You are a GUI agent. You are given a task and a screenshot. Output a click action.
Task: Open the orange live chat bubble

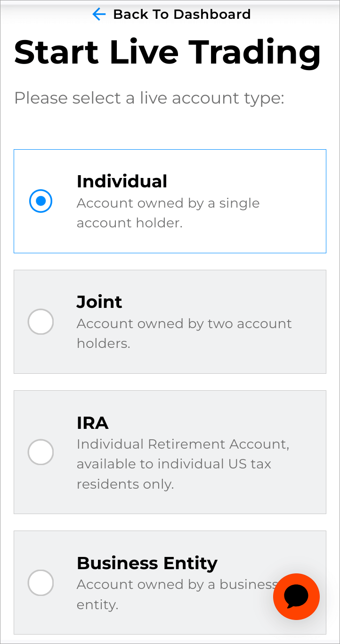point(296,596)
